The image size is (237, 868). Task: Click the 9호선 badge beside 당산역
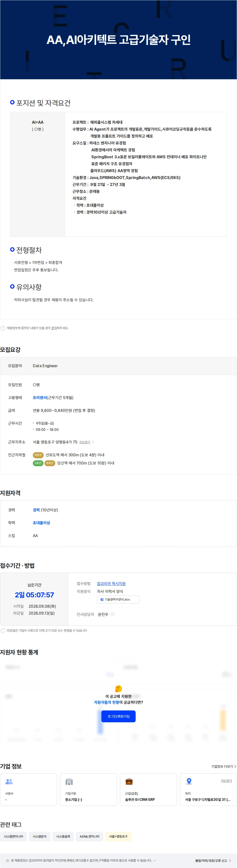point(50,463)
